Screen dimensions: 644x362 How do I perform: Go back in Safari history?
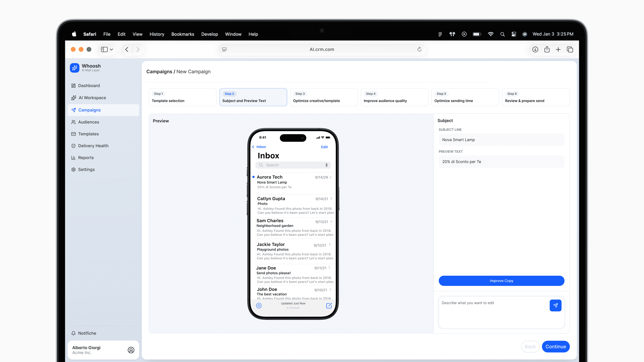[127, 50]
